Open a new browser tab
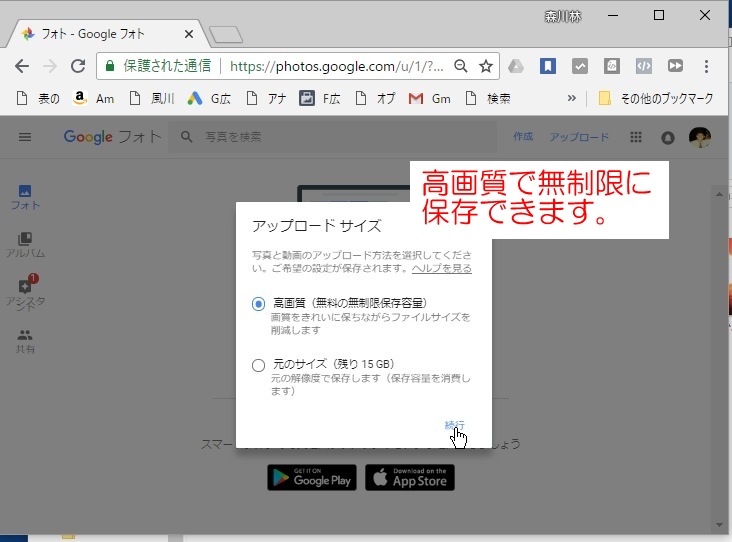 coord(226,35)
